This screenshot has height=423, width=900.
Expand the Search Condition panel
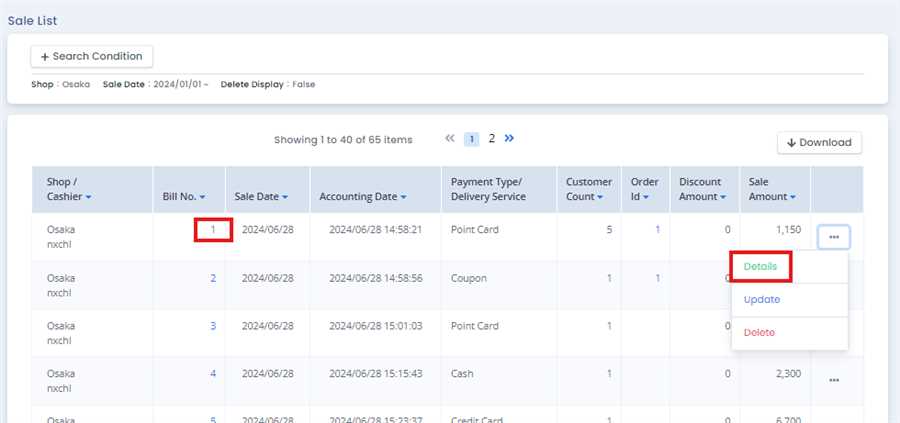point(92,57)
